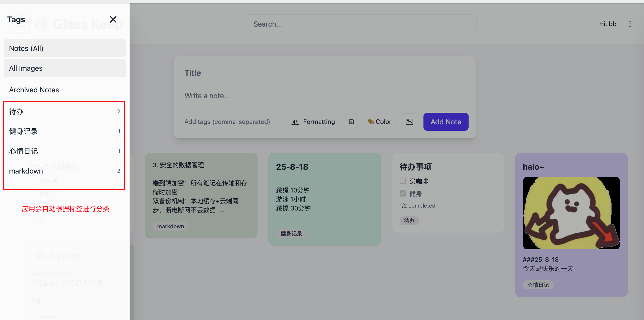Open Archived Notes
Screen dimensions: 644x320
pos(64,90)
